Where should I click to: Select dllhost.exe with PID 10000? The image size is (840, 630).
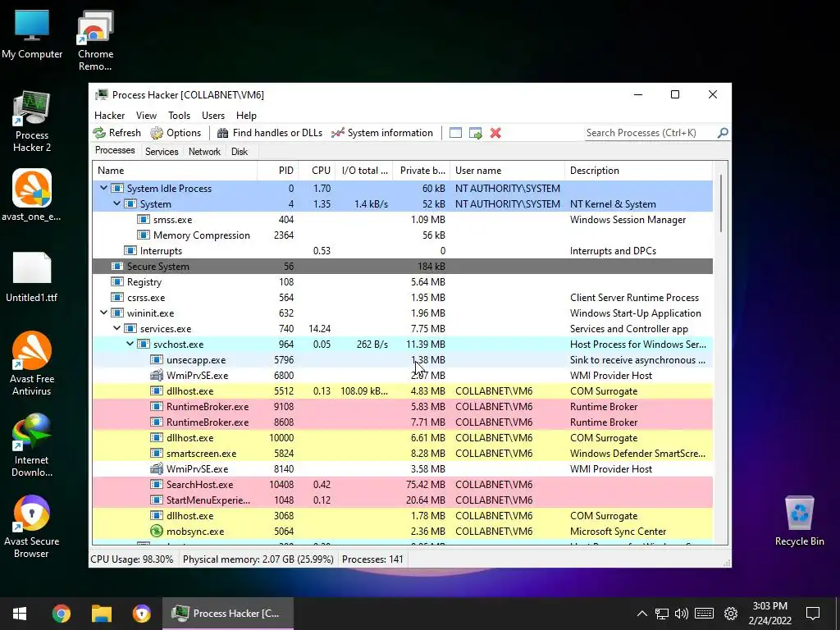tap(403, 438)
